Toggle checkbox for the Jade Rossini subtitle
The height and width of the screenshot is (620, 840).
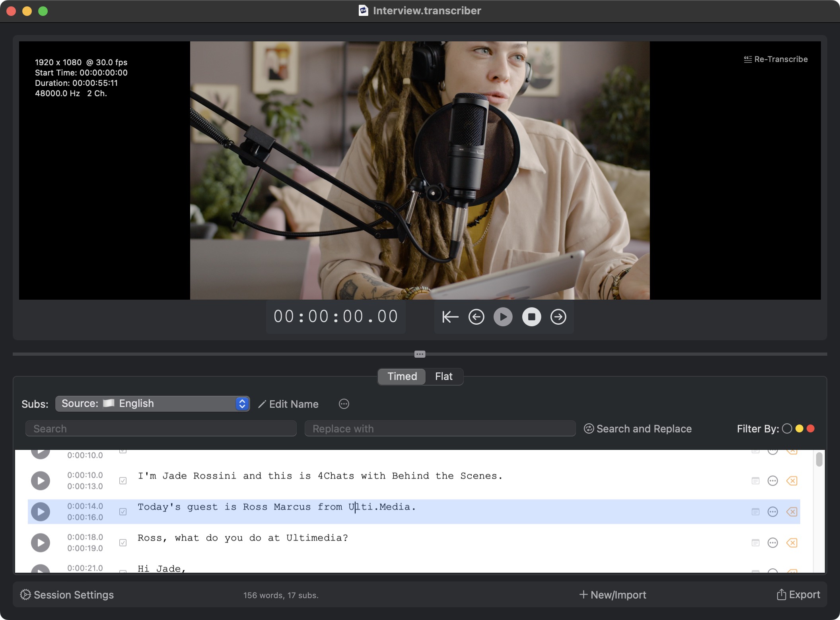123,481
